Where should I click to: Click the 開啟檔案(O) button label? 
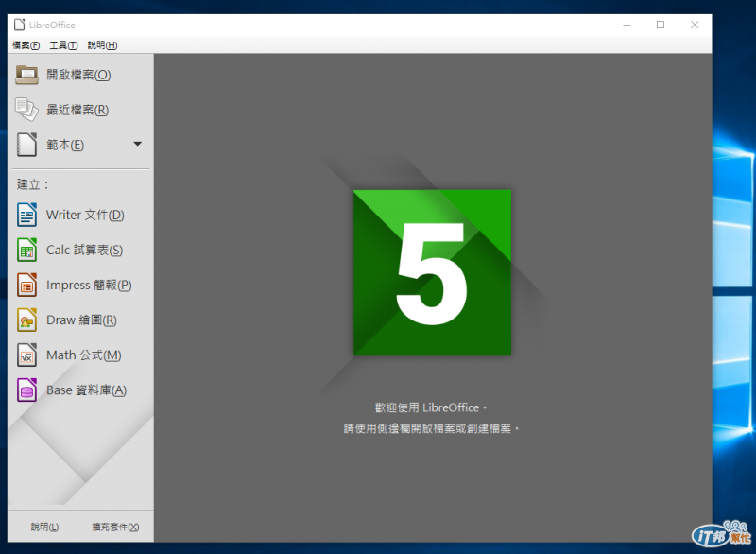pos(78,75)
